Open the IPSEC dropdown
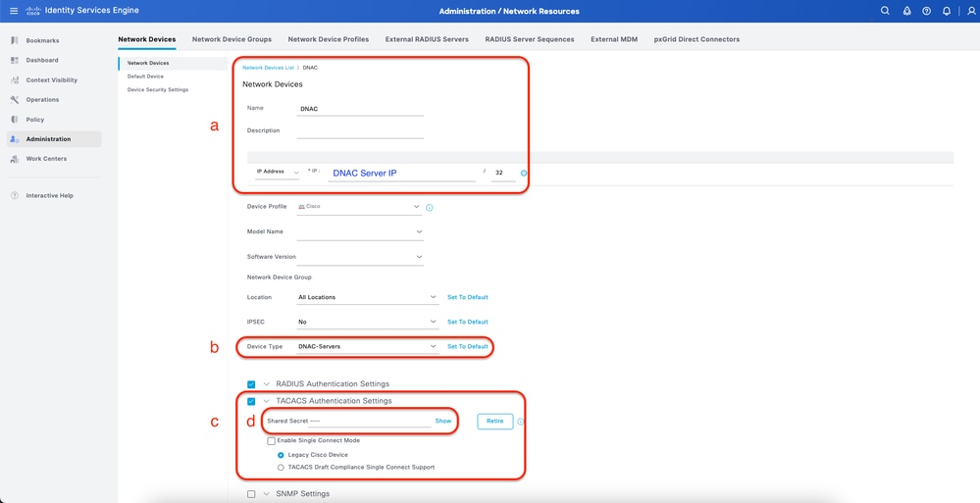Image resolution: width=980 pixels, height=503 pixels. [368, 322]
